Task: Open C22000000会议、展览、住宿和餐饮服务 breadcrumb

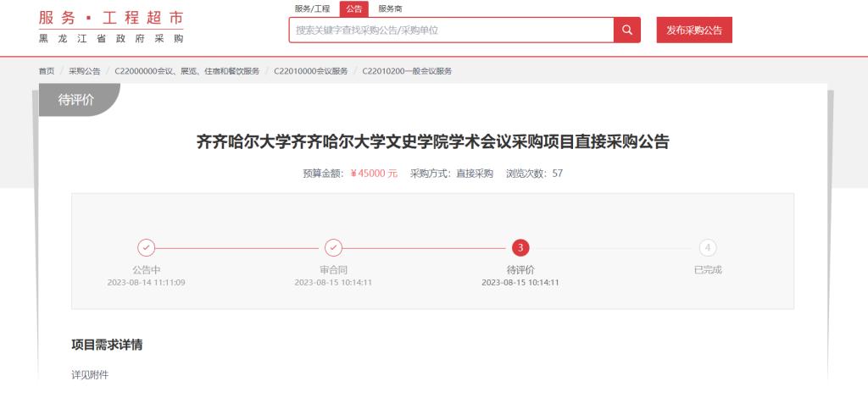Action: tap(186, 71)
